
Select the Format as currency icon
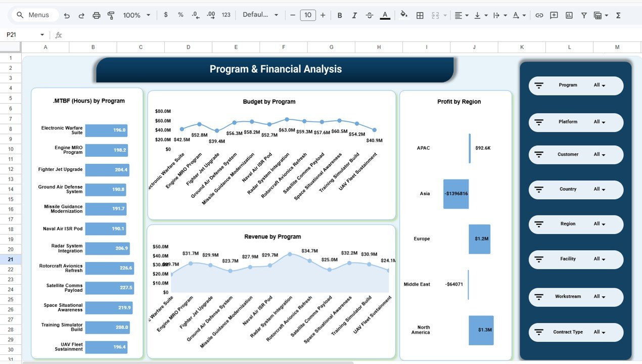click(166, 15)
